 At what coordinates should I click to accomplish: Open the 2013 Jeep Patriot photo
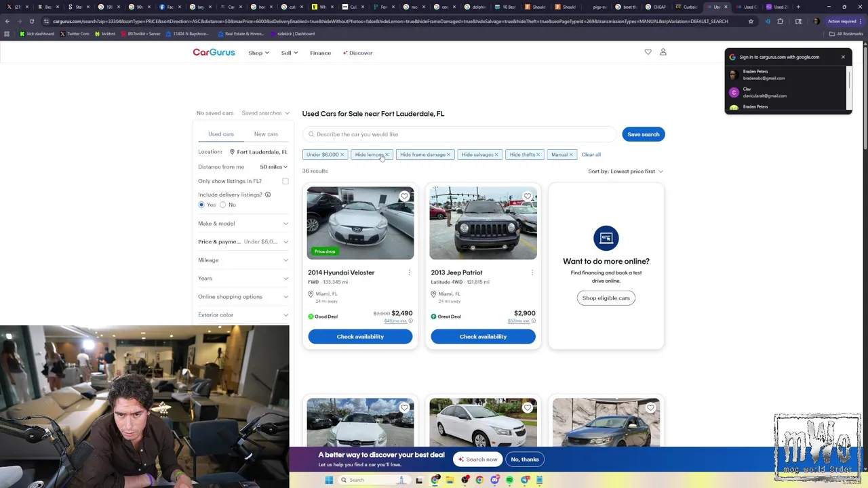[x=483, y=223]
